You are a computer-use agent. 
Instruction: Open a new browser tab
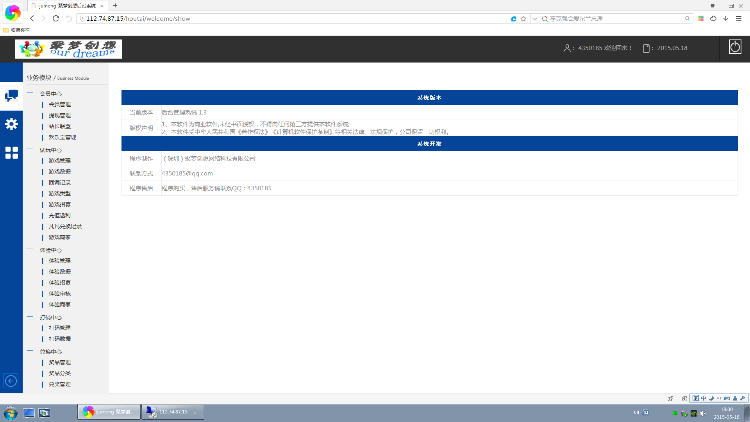pyautogui.click(x=115, y=5)
